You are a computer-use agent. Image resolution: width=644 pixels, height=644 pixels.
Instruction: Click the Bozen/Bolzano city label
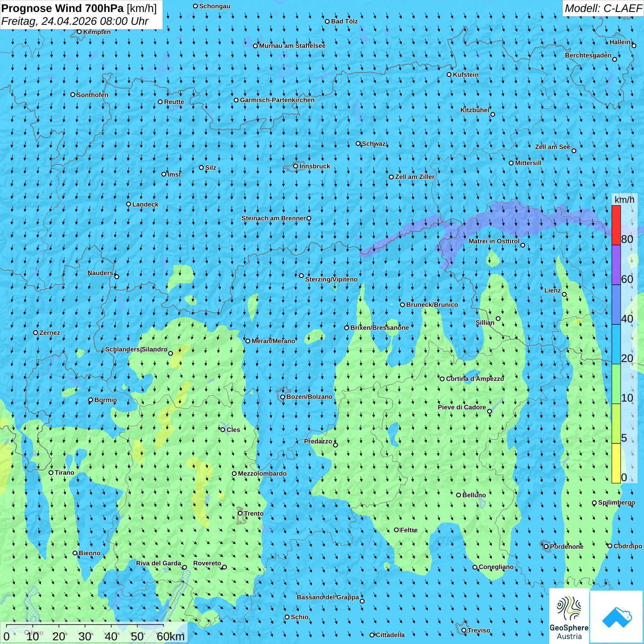point(309,397)
